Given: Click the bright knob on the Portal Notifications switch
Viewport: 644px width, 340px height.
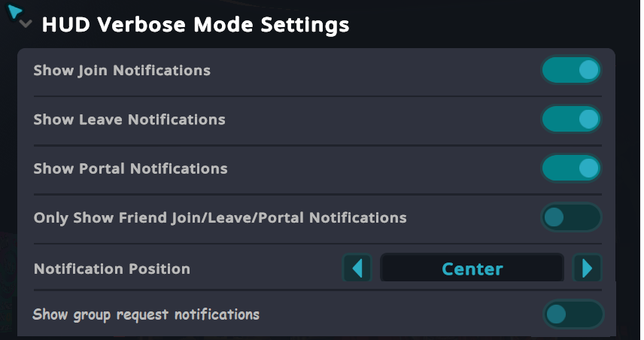Looking at the screenshot, I should point(588,168).
